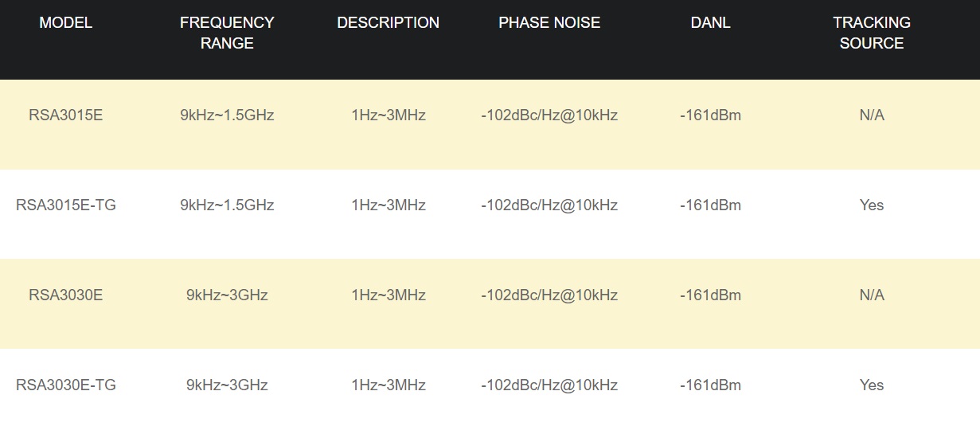This screenshot has width=980, height=434.
Task: Click N/A tracking source for RSA3030E
Action: pyautogui.click(x=872, y=295)
